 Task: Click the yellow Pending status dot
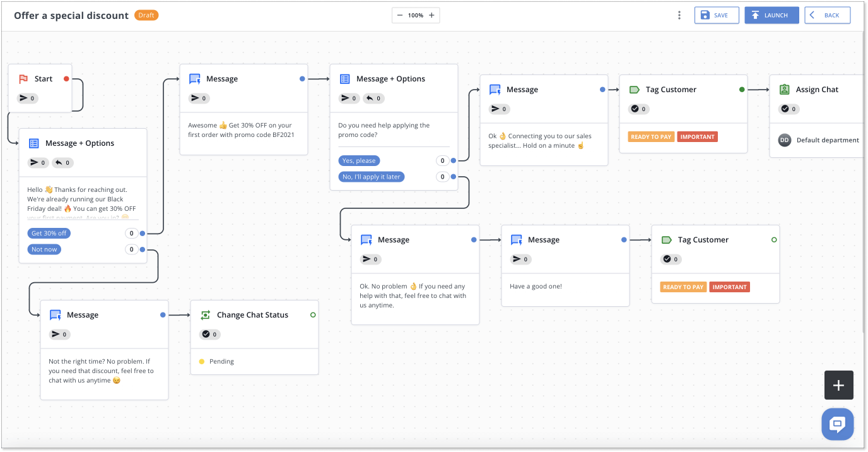[x=202, y=362]
